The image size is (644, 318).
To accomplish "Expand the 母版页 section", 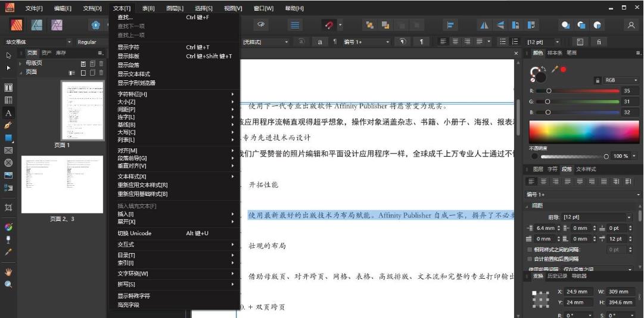I will pos(21,63).
